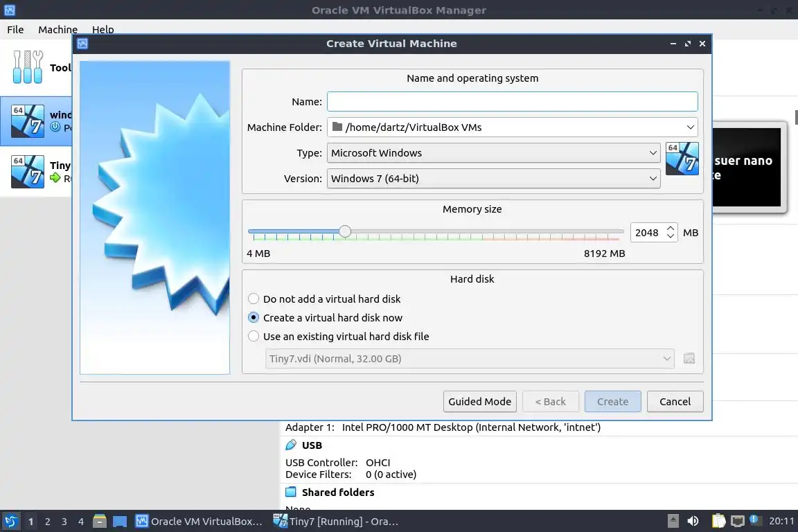The image size is (798, 532).
Task: Click the Windows 7 OS type icon
Action: [x=682, y=159]
